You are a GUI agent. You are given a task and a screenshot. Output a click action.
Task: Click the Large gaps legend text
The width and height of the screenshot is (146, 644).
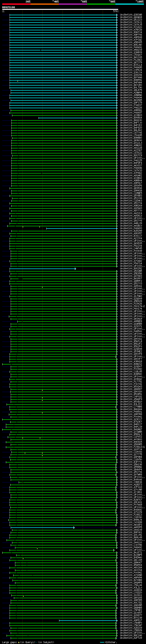[28, 642]
